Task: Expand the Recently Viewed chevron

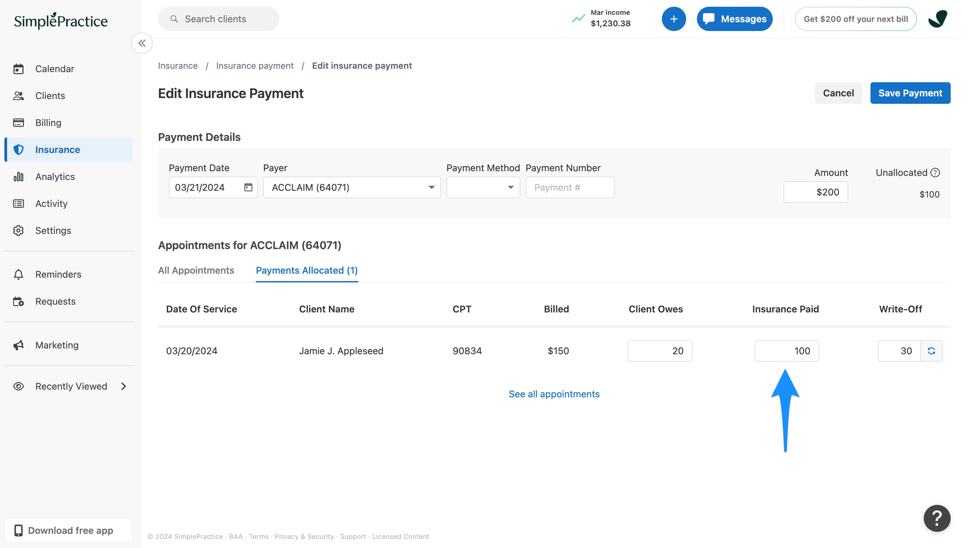Action: (124, 386)
